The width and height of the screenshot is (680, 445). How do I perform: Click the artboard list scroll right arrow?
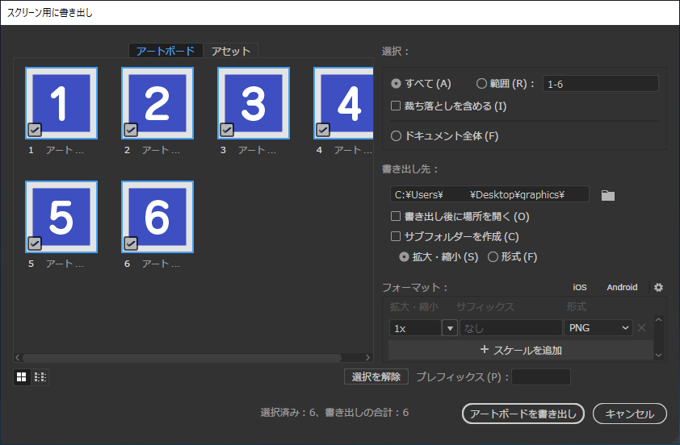tap(368, 357)
